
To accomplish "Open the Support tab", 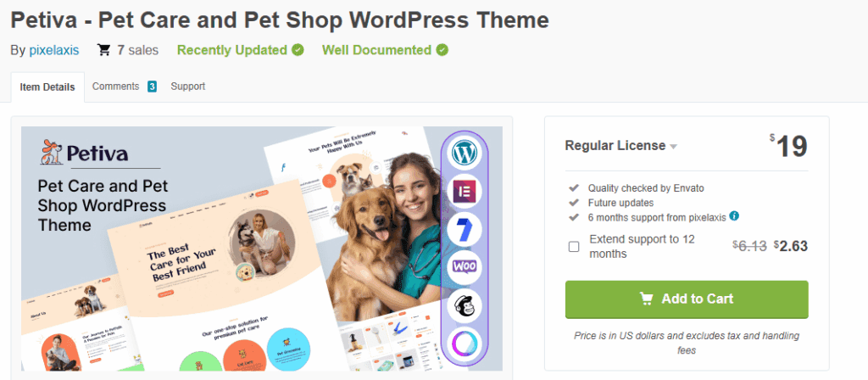I will [x=187, y=87].
